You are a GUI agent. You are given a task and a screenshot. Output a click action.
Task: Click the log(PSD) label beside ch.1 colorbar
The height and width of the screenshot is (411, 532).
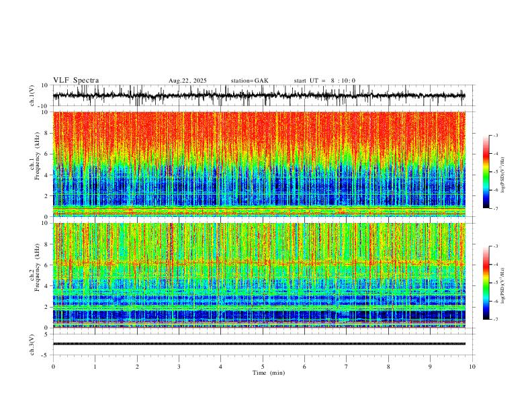[503, 175]
